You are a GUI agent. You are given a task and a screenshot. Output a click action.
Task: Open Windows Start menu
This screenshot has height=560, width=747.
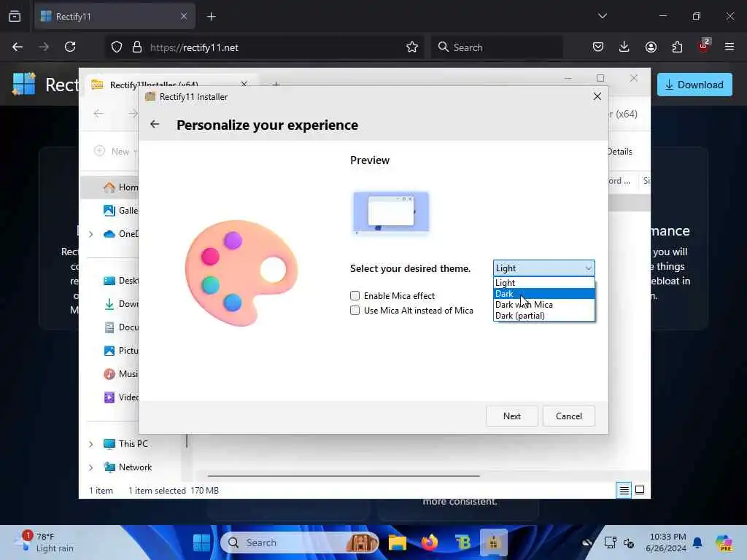201,542
